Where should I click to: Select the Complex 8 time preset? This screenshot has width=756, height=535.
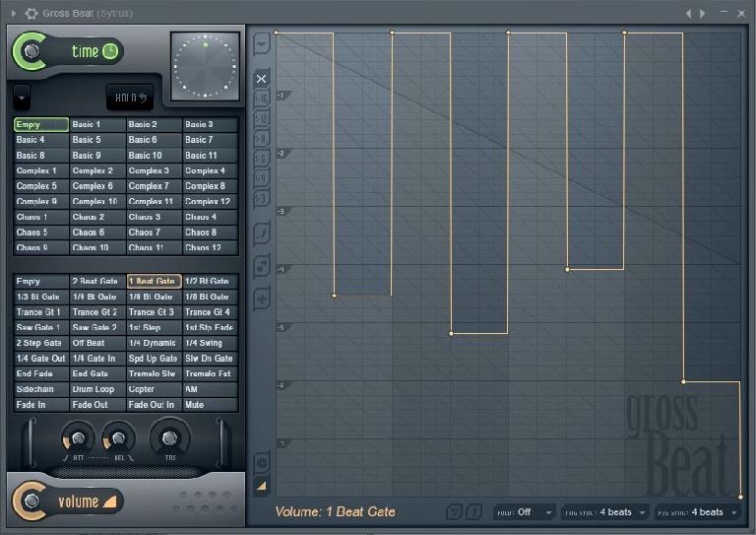(x=211, y=186)
